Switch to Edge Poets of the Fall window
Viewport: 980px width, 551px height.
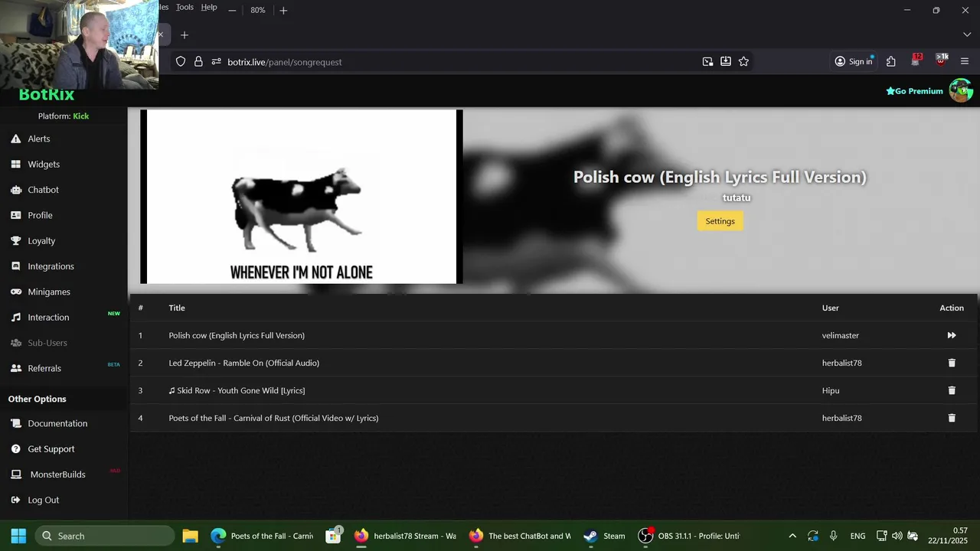[x=262, y=536]
